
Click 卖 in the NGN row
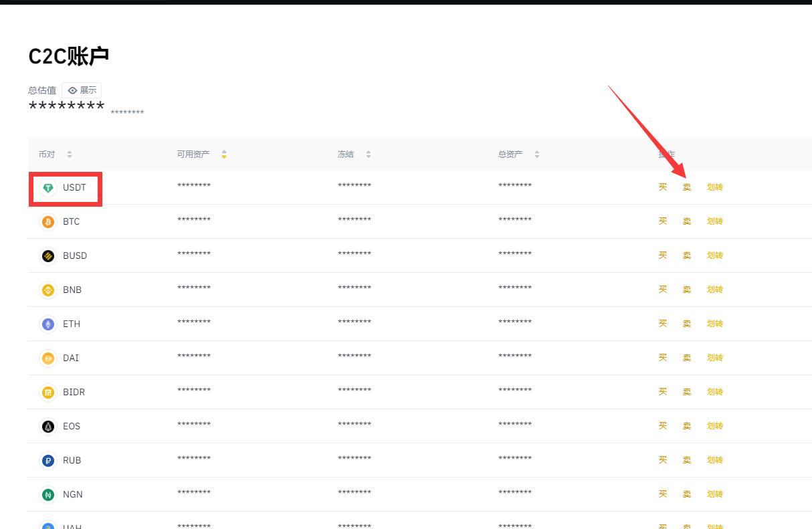[687, 494]
